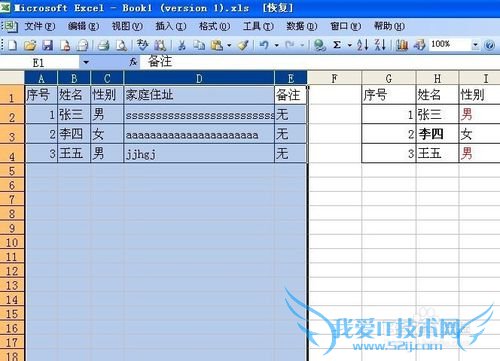Click the Redo arrow icon
This screenshot has width=500, height=361.
[x=290, y=45]
